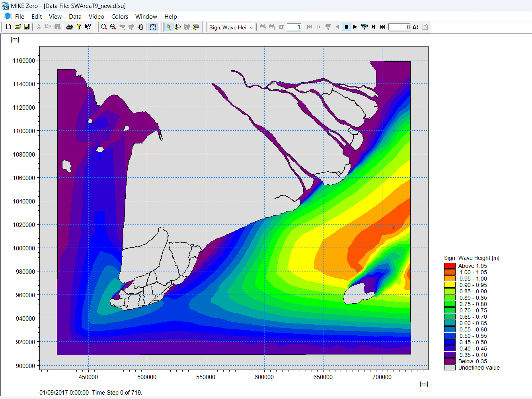Open the Data menu
The width and height of the screenshot is (532, 399).
[x=75, y=17]
